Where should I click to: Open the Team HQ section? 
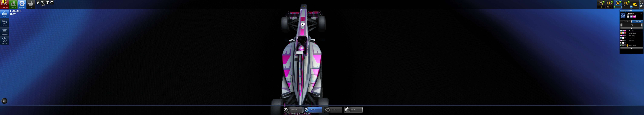[13, 4]
